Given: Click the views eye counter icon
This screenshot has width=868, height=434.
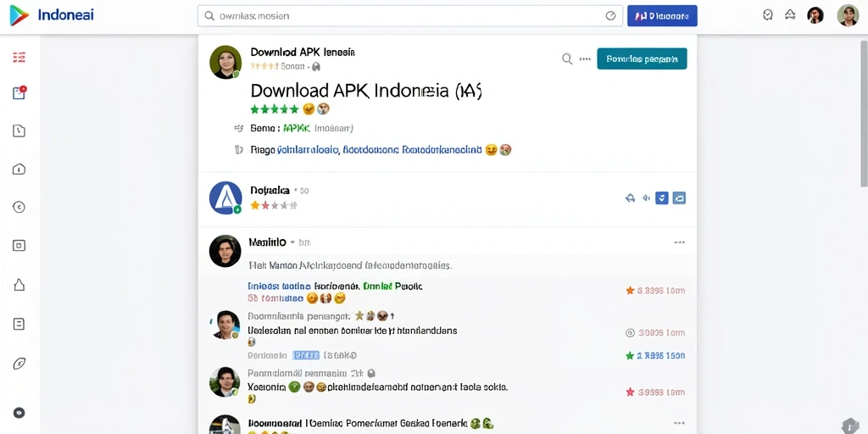Looking at the screenshot, I should [x=630, y=332].
